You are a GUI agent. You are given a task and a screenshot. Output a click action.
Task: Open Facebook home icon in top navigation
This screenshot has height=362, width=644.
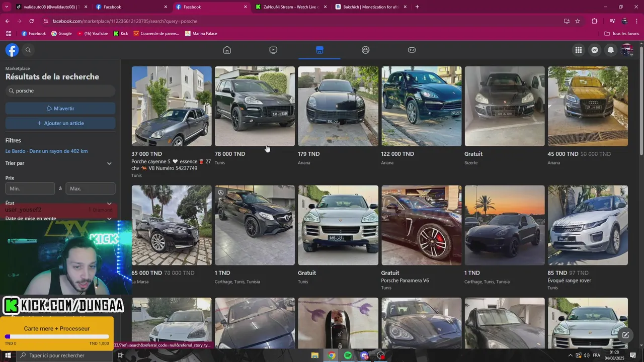pyautogui.click(x=227, y=50)
